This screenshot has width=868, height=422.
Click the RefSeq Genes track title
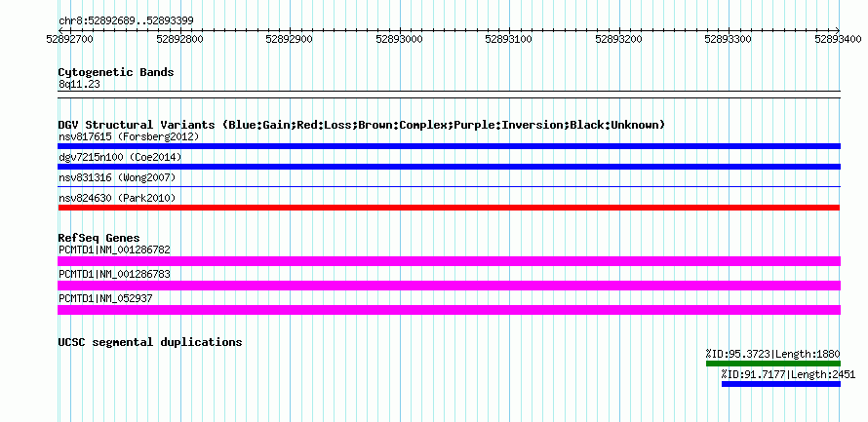click(x=99, y=238)
